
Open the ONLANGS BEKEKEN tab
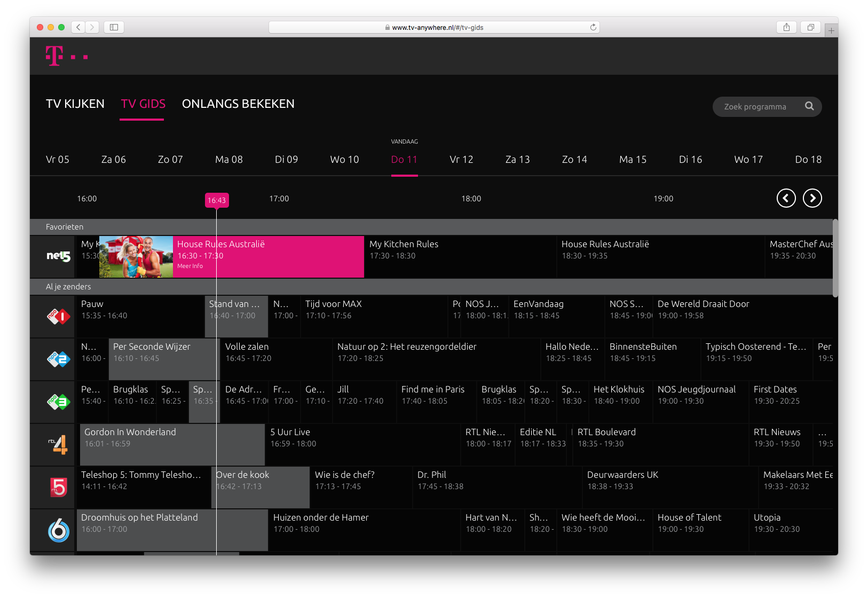[238, 104]
